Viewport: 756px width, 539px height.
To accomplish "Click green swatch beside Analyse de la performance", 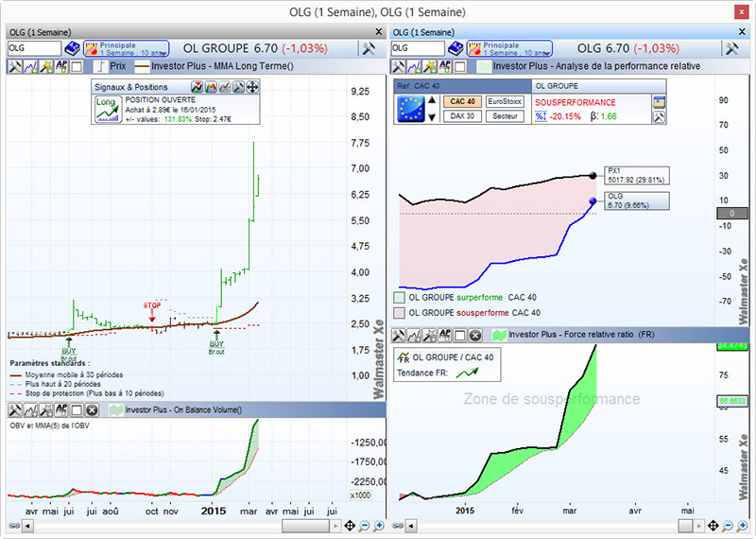I will coord(483,66).
